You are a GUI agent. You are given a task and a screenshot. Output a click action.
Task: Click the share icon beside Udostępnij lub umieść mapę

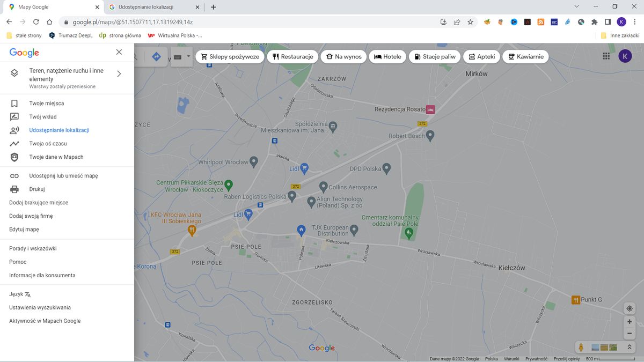coord(13,175)
